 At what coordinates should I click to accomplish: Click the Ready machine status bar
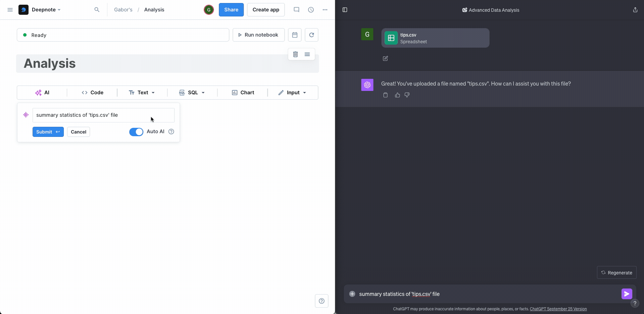point(123,35)
